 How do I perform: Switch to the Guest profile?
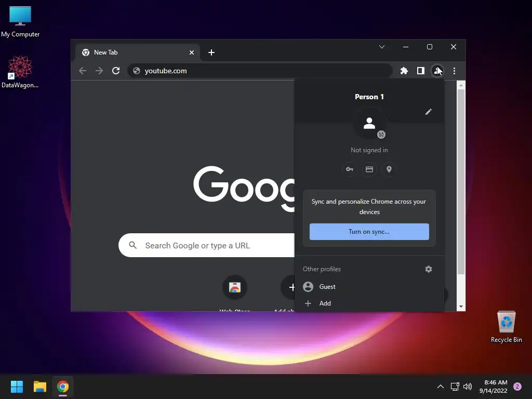coord(369,287)
